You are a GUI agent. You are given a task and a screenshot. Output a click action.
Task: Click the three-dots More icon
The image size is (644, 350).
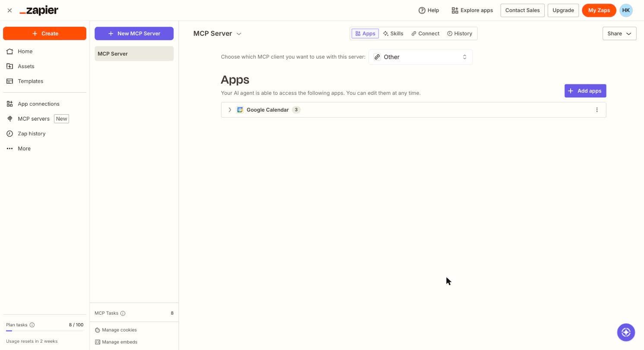point(9,149)
